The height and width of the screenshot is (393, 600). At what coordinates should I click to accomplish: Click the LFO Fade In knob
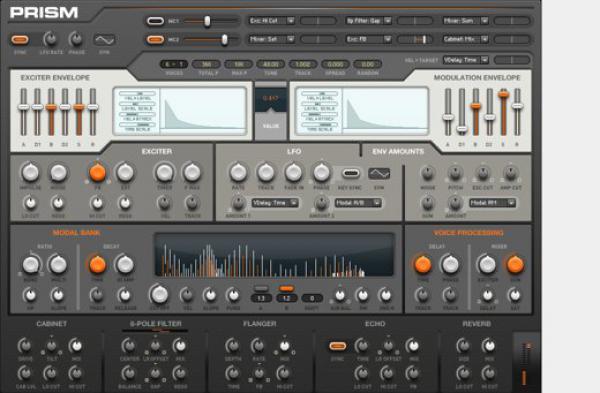tap(293, 173)
